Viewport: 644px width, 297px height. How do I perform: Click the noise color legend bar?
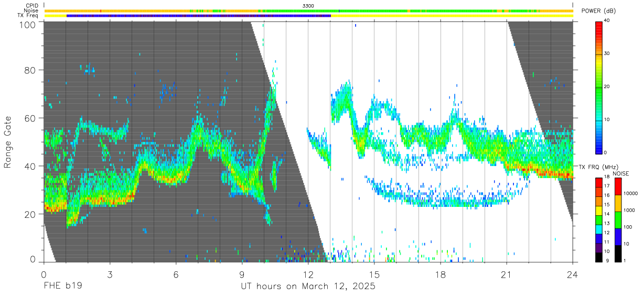tap(618, 219)
